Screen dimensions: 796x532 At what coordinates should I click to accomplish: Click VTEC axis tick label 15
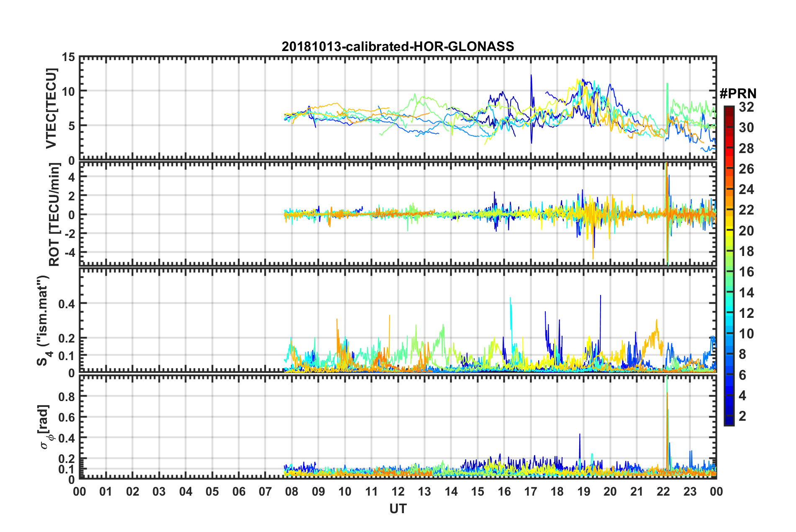pyautogui.click(x=69, y=57)
